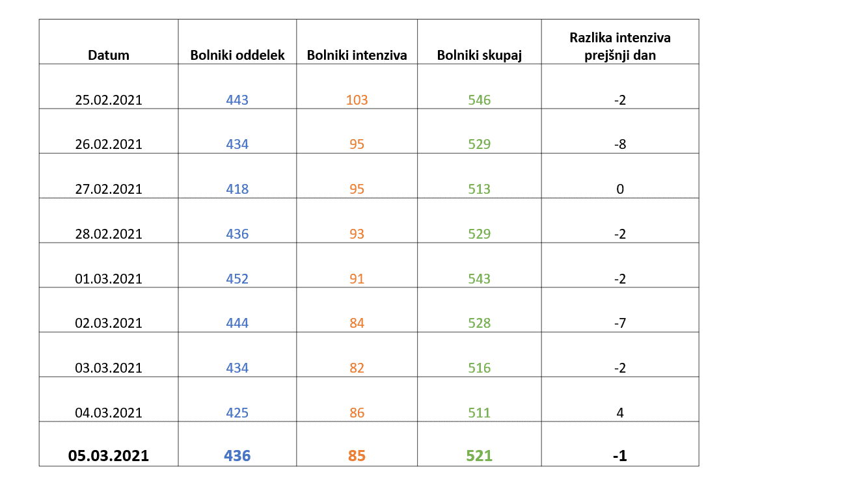This screenshot has width=868, height=491.
Task: Click the date cell 27.02.2021
Action: (109, 189)
